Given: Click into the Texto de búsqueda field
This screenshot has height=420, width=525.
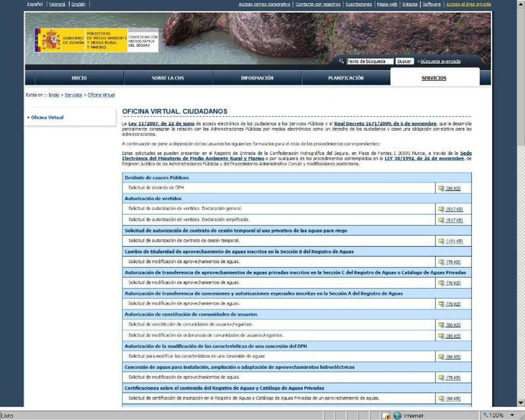Looking at the screenshot, I should coord(370,61).
